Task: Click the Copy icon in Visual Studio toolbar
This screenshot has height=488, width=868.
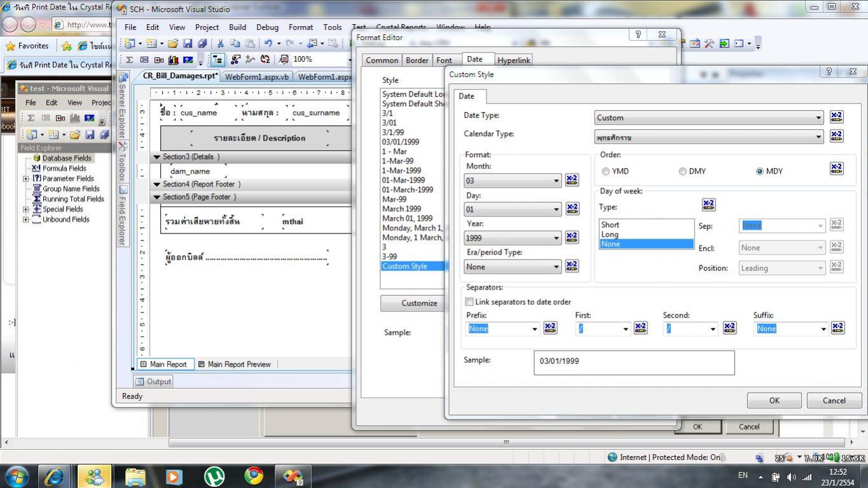Action: [x=235, y=44]
